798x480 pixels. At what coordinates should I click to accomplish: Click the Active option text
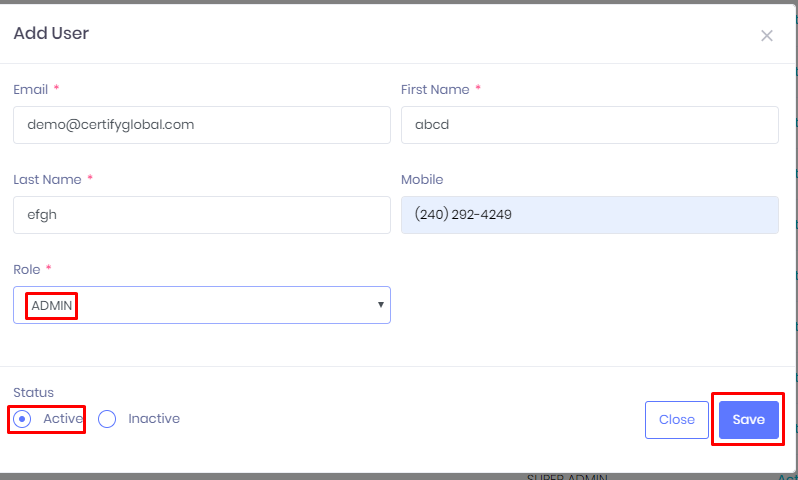[62, 419]
